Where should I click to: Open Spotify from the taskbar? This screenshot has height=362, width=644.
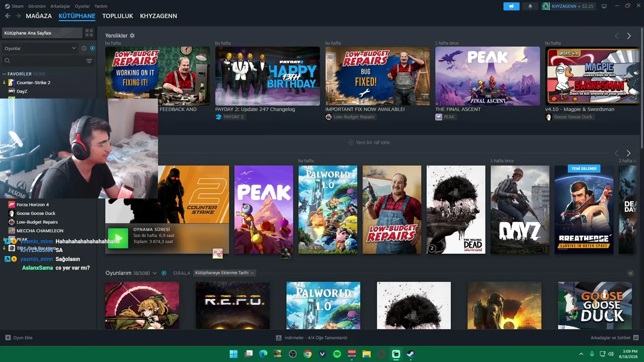(337, 354)
